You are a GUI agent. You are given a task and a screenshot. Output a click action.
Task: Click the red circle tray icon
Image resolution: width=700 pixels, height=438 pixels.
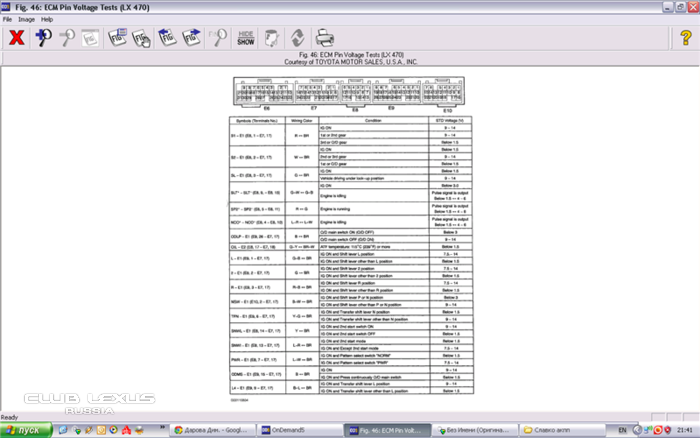coord(658,430)
